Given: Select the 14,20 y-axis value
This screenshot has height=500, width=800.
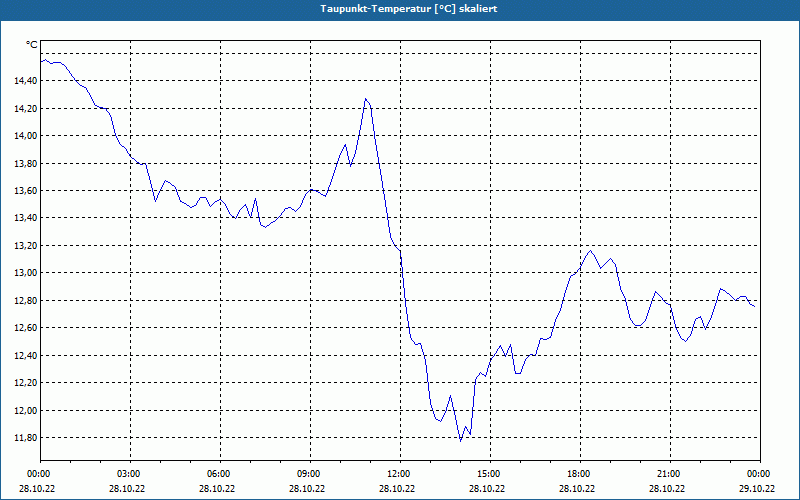Looking at the screenshot, I should (25, 108).
